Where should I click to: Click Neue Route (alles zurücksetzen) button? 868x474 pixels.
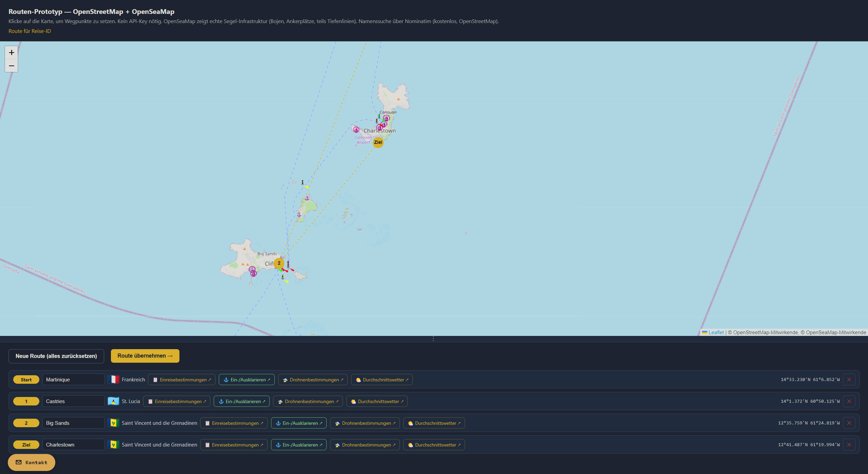[x=56, y=356]
